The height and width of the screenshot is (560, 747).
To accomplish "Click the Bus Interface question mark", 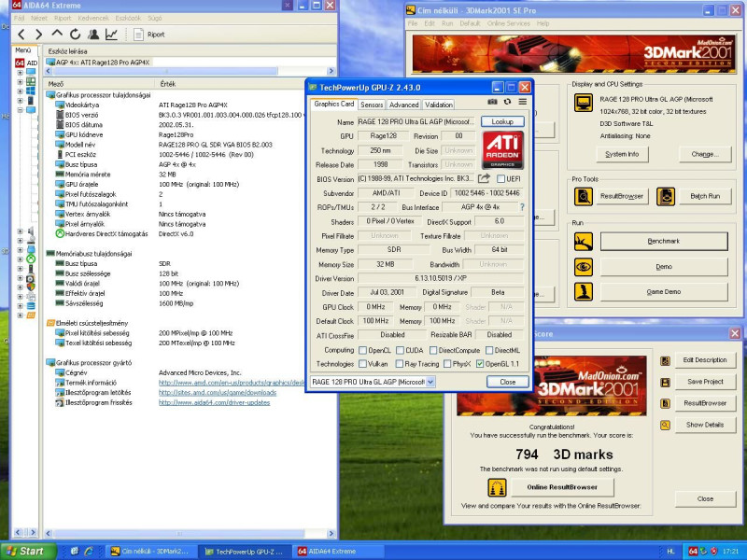I will click(x=521, y=207).
